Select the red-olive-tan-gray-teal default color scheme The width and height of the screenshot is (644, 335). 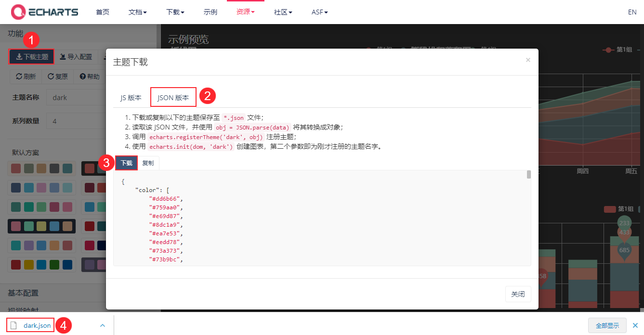(x=42, y=168)
